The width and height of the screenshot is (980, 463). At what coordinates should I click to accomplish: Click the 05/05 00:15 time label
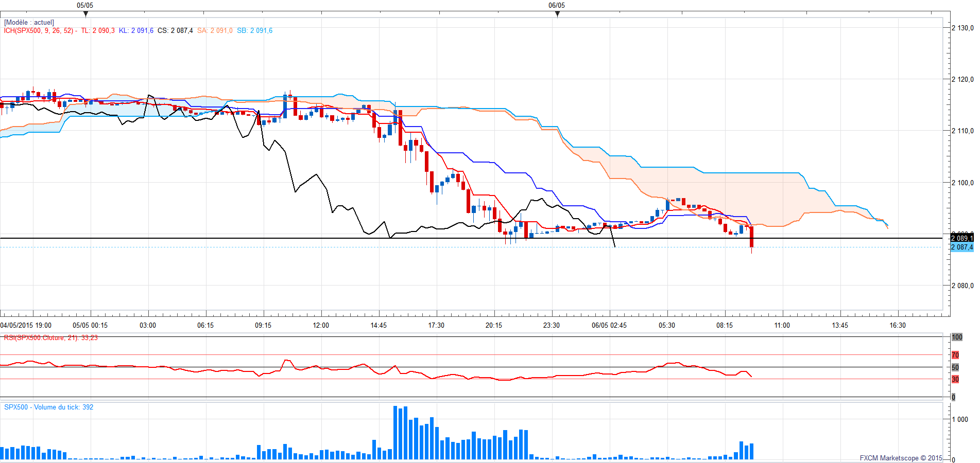pyautogui.click(x=90, y=325)
